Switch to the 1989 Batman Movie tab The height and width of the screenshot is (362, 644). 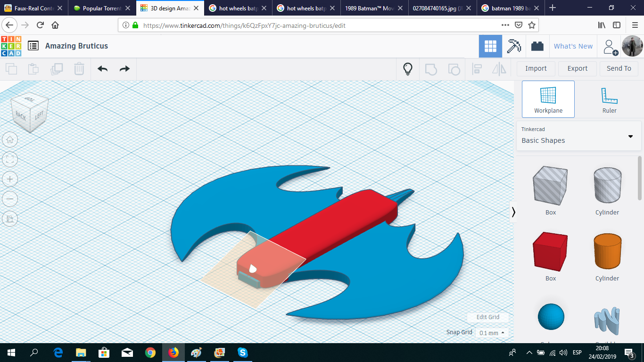tap(374, 8)
